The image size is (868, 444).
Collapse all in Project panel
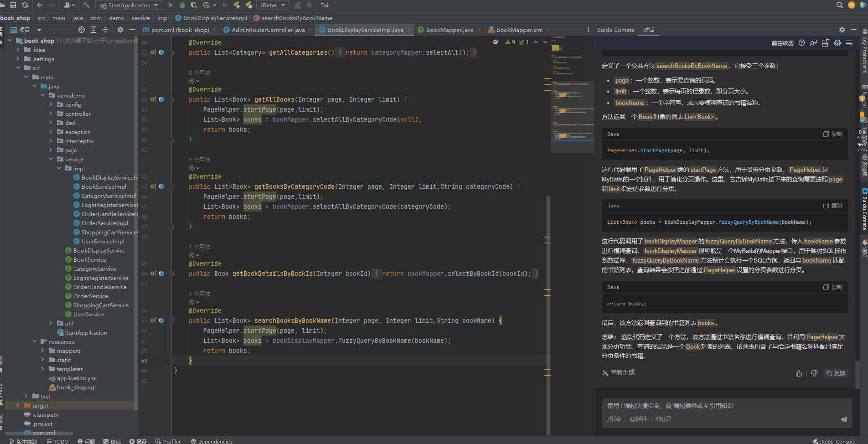point(105,30)
